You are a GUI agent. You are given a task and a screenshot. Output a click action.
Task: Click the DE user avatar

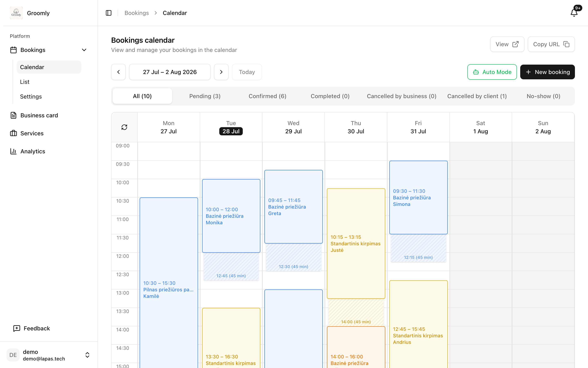tap(13, 355)
